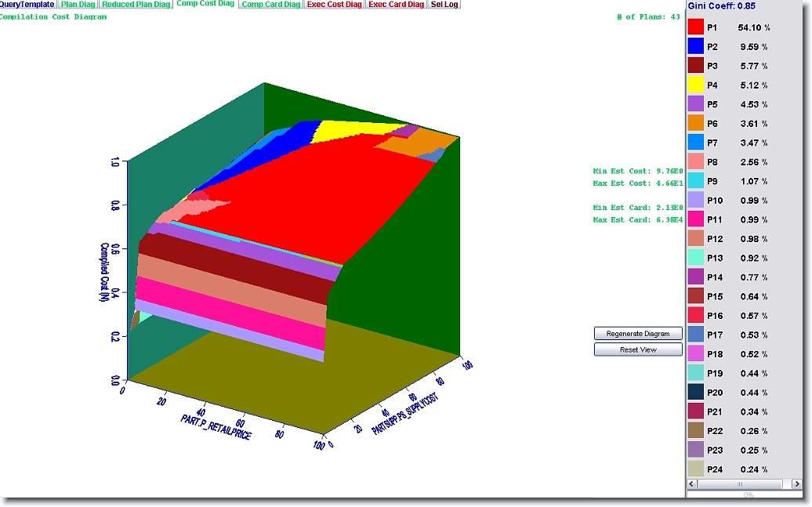
Task: Click the brown P22 legend swatch
Action: (695, 431)
